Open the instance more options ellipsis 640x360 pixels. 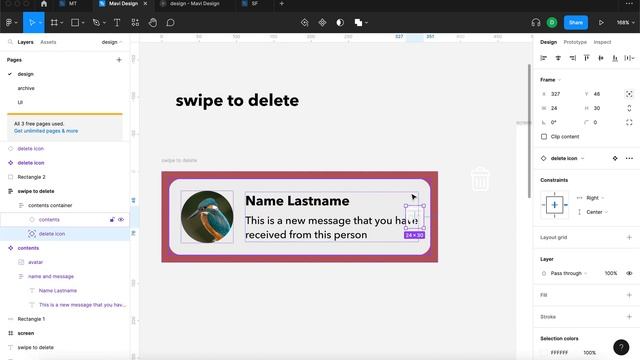point(629,158)
